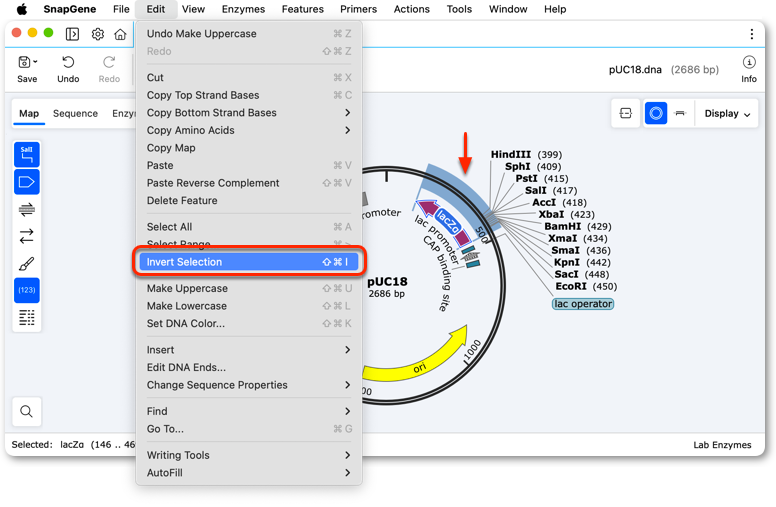Select the paintbrush color tool
The width and height of the screenshot is (776, 507).
click(x=27, y=263)
